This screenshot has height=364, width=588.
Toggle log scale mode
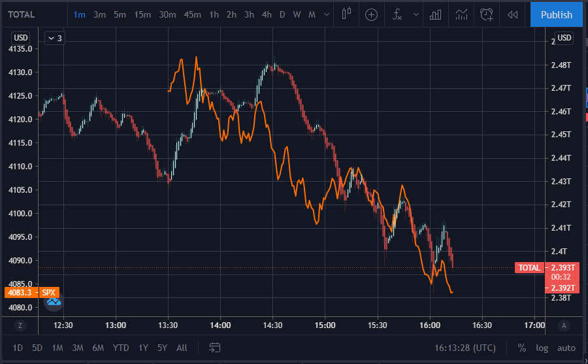(542, 348)
